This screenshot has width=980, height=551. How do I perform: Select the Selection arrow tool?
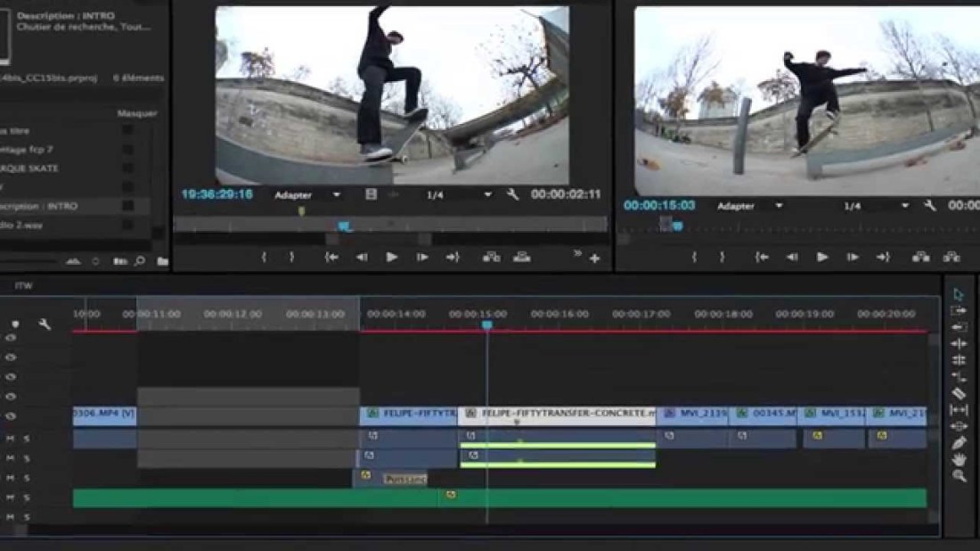(959, 294)
